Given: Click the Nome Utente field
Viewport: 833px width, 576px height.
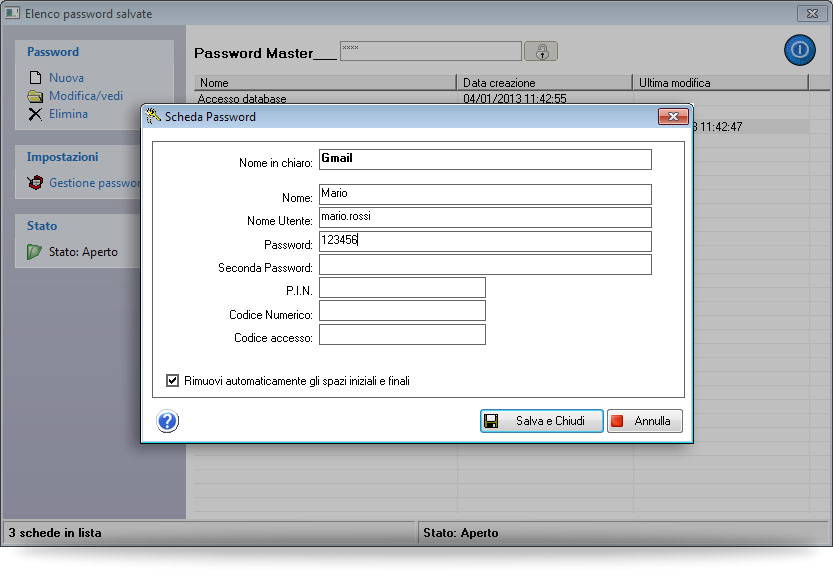Looking at the screenshot, I should click(x=485, y=217).
